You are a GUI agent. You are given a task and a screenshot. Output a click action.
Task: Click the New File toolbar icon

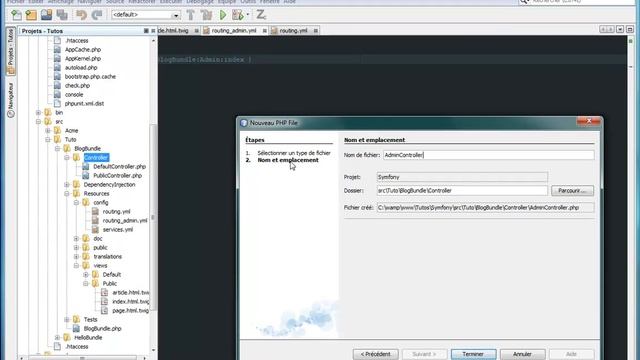point(16,15)
